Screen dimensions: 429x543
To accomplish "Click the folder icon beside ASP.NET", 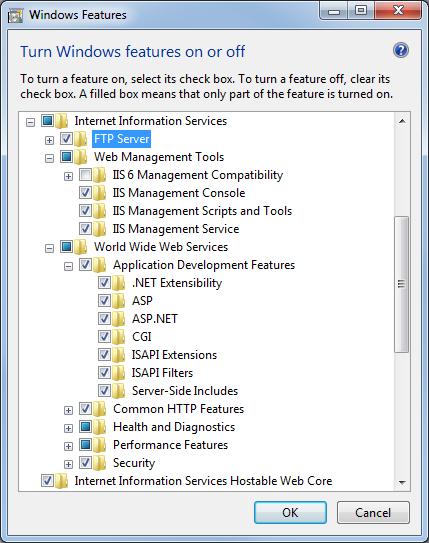I will coord(118,319).
